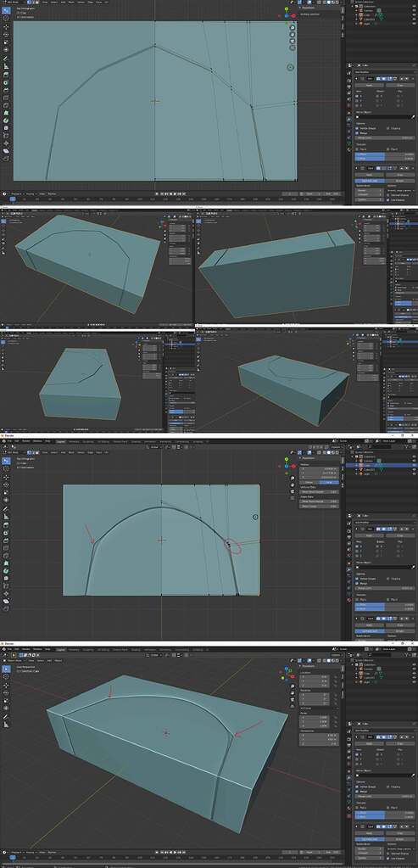Viewport: 418px width, 868px height.
Task: Switch to Modeling workspace tab in bottom screenshot
Action: (x=74, y=649)
